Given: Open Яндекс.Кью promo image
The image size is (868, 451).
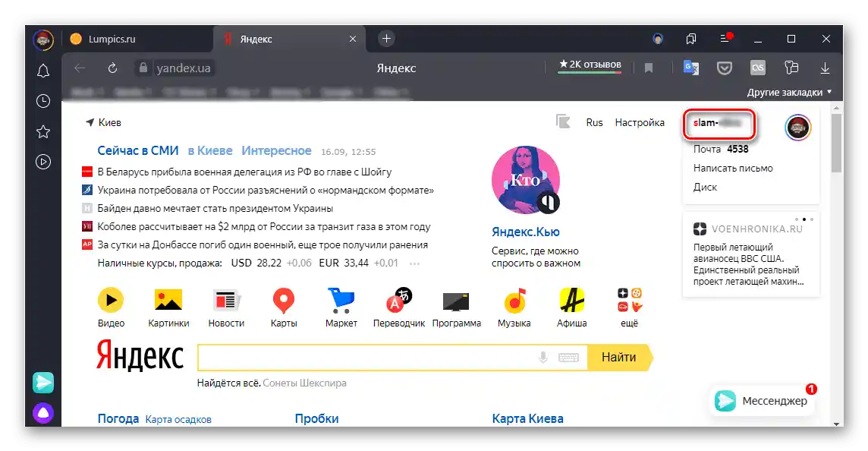Looking at the screenshot, I should pyautogui.click(x=525, y=180).
